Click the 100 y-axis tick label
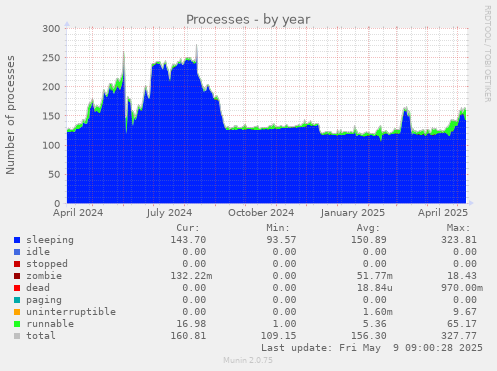Image resolution: width=497 pixels, height=371 pixels. [51, 145]
